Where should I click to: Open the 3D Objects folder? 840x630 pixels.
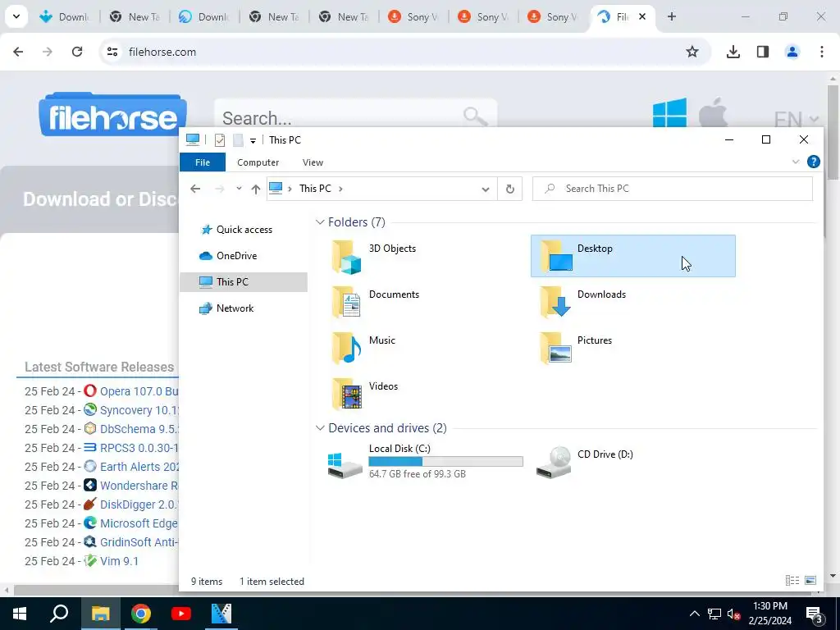coord(374,256)
